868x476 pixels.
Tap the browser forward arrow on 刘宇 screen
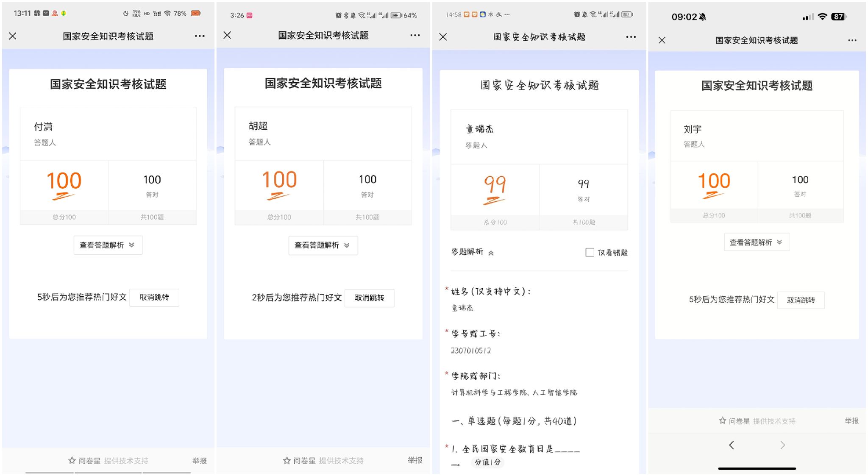click(782, 445)
